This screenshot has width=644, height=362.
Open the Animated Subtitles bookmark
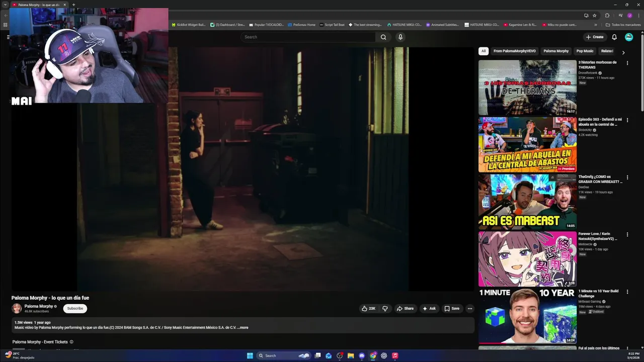443,25
